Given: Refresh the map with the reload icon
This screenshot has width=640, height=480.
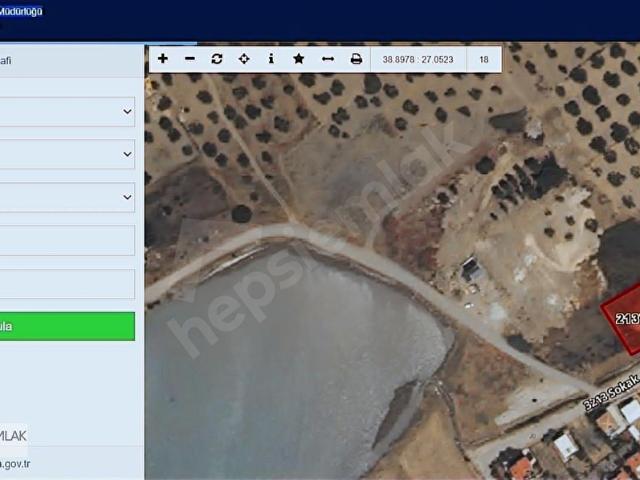Looking at the screenshot, I should pyautogui.click(x=217, y=59).
